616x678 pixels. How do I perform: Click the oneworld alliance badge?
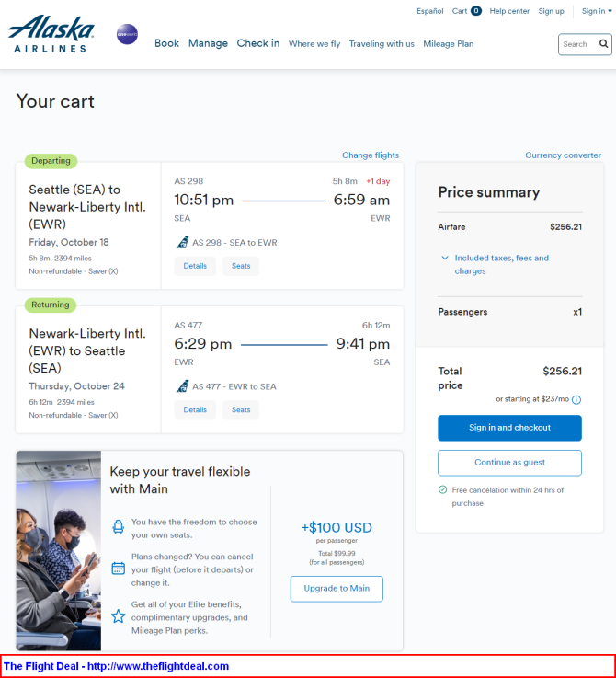(127, 34)
